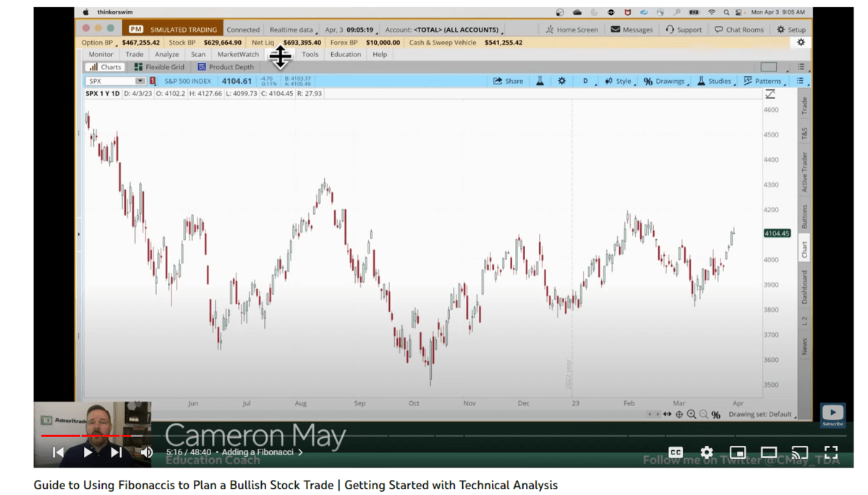
Task: Open the Buttons side panel tab
Action: point(804,216)
